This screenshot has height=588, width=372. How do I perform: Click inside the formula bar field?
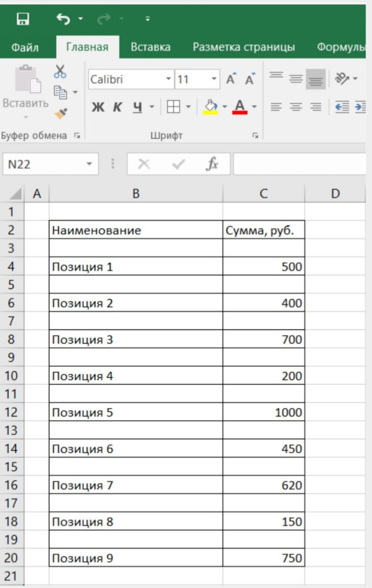pyautogui.click(x=300, y=164)
